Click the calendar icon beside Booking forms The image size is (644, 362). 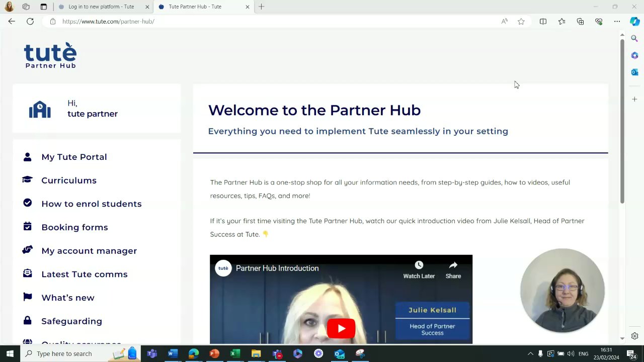[27, 226]
